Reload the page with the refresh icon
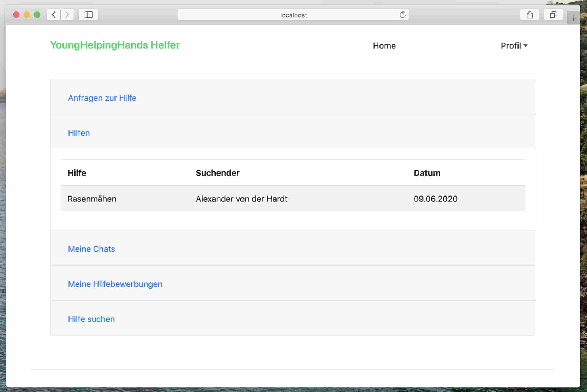Screen dimensions: 587x392 click(402, 15)
